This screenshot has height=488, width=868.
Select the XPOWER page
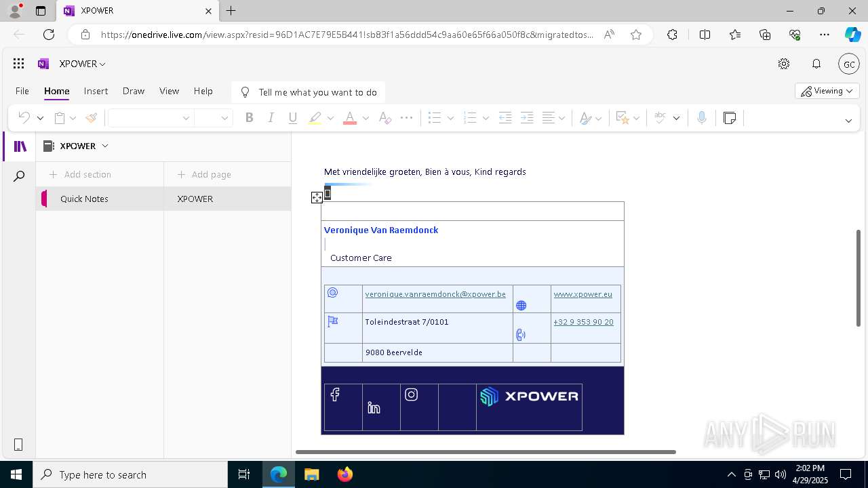point(227,199)
